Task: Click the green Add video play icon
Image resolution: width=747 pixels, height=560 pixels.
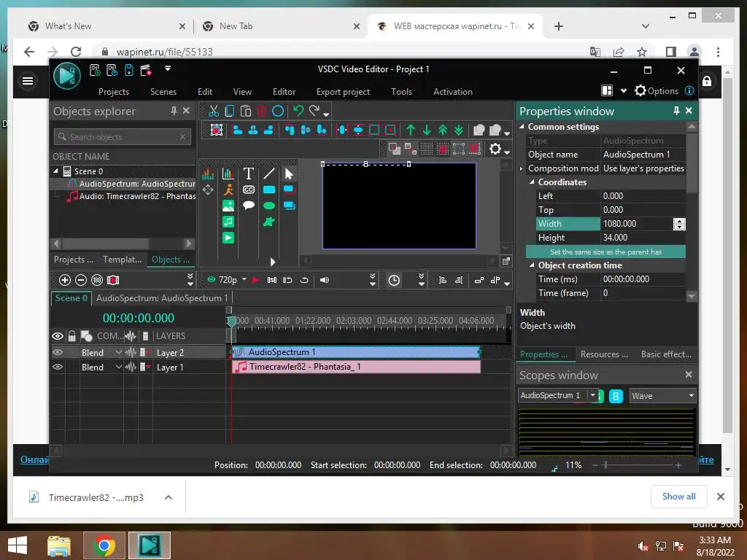Action: tap(228, 238)
